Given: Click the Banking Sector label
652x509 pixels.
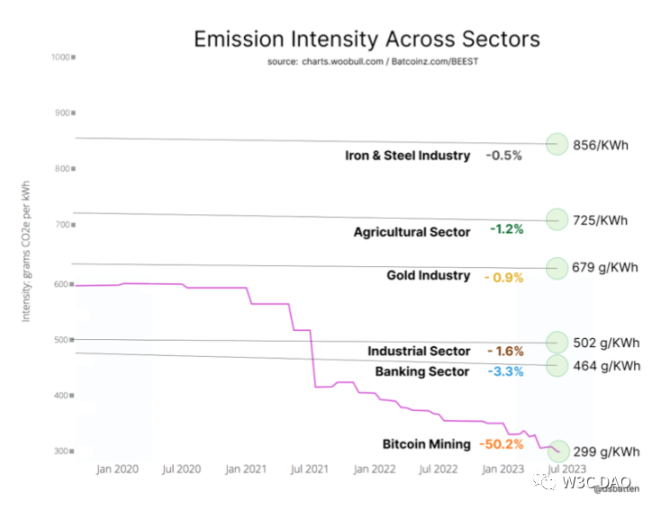Looking at the screenshot, I should (x=422, y=372).
